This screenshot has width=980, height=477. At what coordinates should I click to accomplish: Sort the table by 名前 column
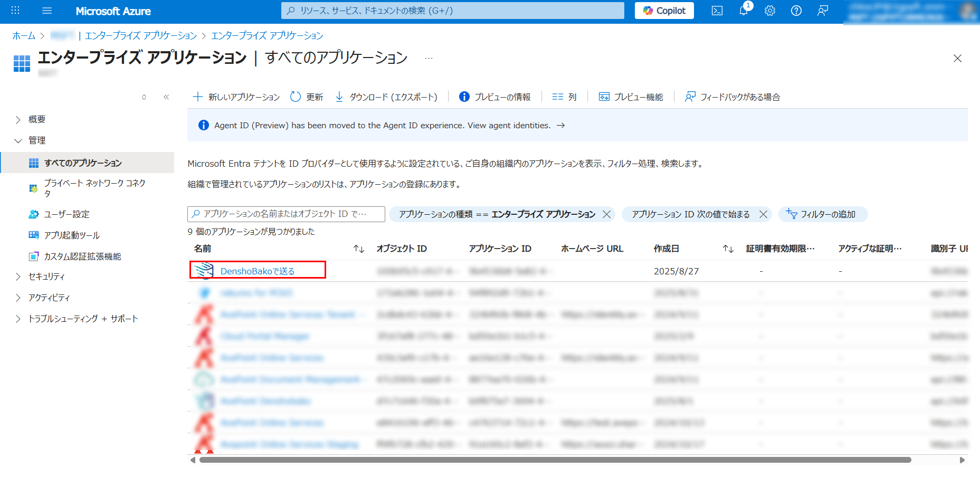tap(359, 249)
